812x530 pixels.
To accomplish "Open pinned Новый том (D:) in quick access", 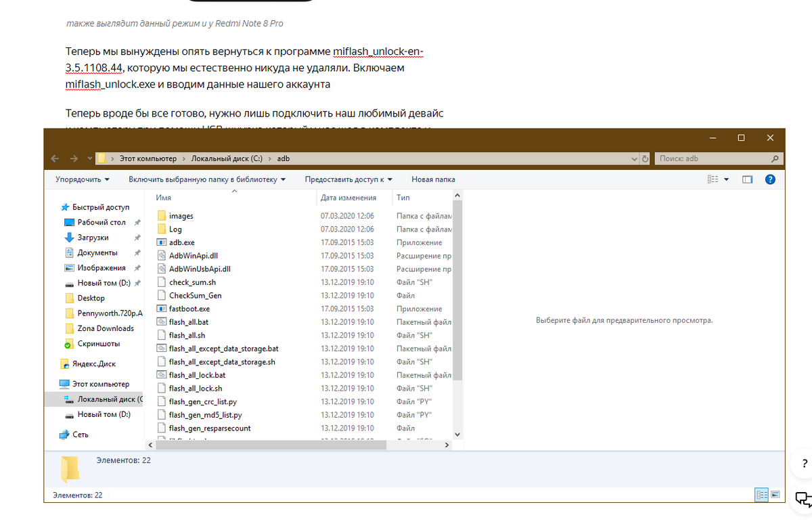I will 104,283.
